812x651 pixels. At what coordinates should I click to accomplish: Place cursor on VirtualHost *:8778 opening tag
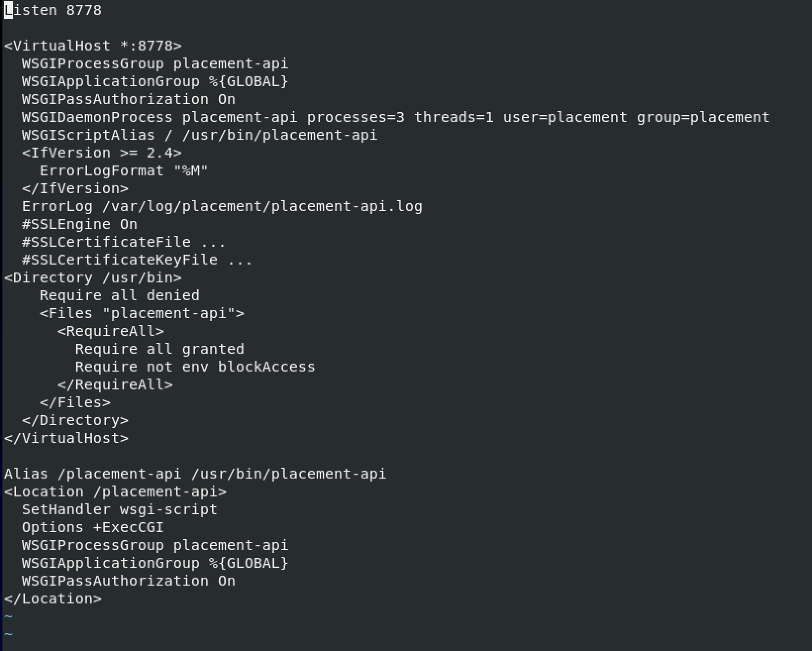(x=93, y=46)
